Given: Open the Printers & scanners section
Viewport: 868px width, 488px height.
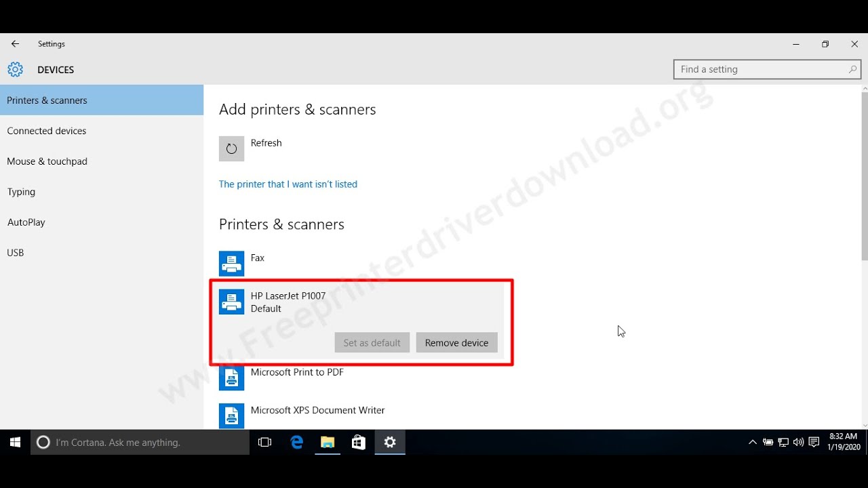Looking at the screenshot, I should [x=102, y=100].
